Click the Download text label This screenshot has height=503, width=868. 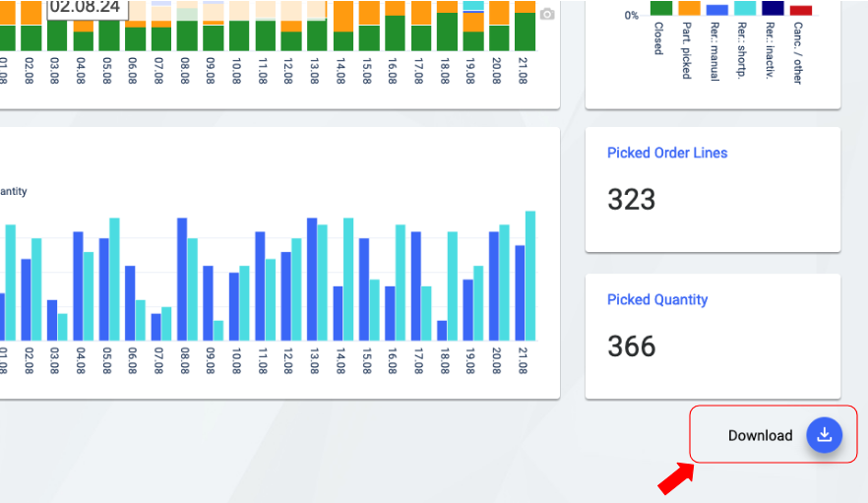click(760, 435)
